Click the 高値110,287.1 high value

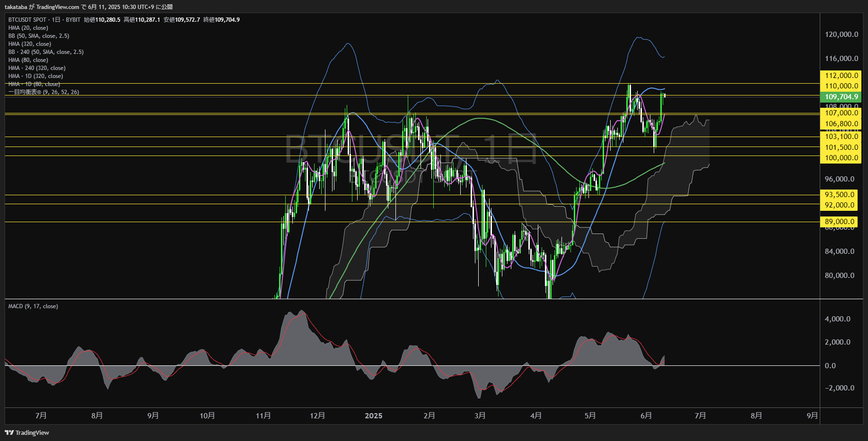[x=142, y=20]
